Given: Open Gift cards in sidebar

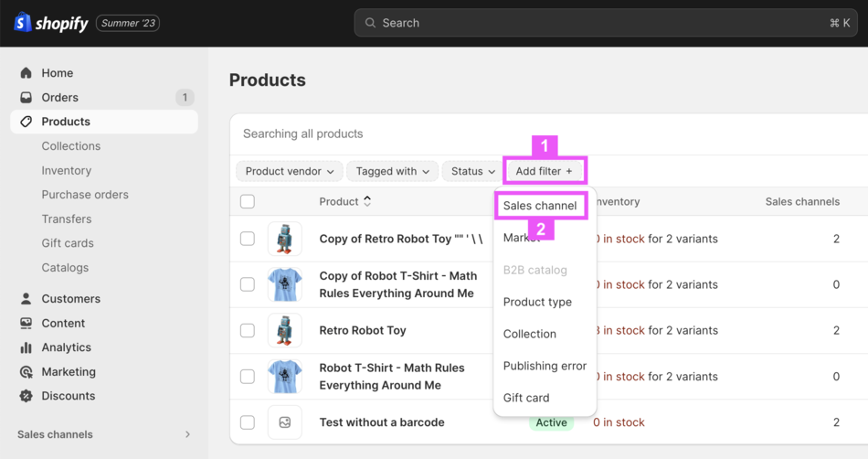Looking at the screenshot, I should (x=68, y=243).
